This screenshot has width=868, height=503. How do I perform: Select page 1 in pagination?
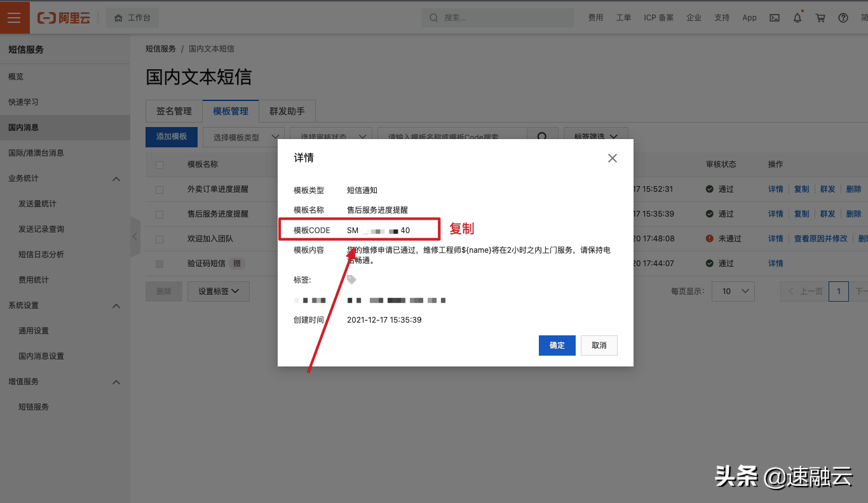coord(839,292)
